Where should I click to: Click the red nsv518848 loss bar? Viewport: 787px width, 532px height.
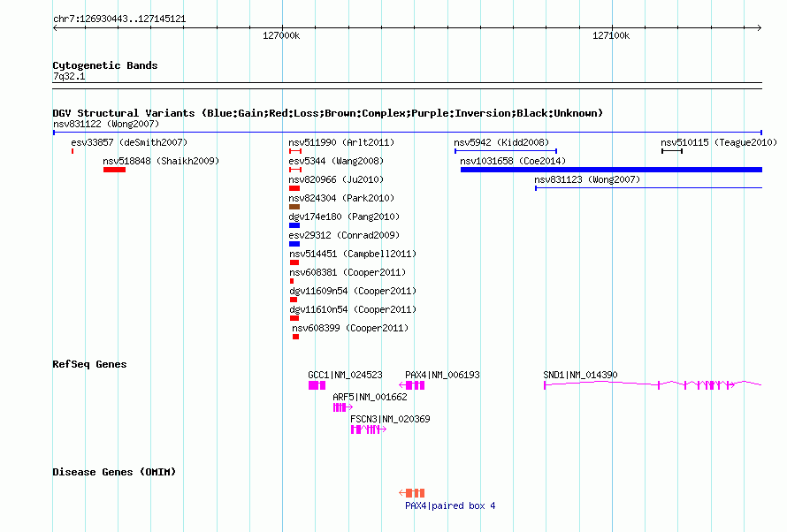coord(114,170)
